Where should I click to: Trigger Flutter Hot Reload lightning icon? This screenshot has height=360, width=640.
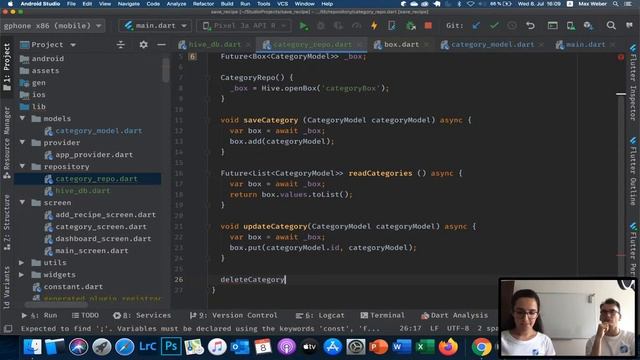tap(374, 26)
